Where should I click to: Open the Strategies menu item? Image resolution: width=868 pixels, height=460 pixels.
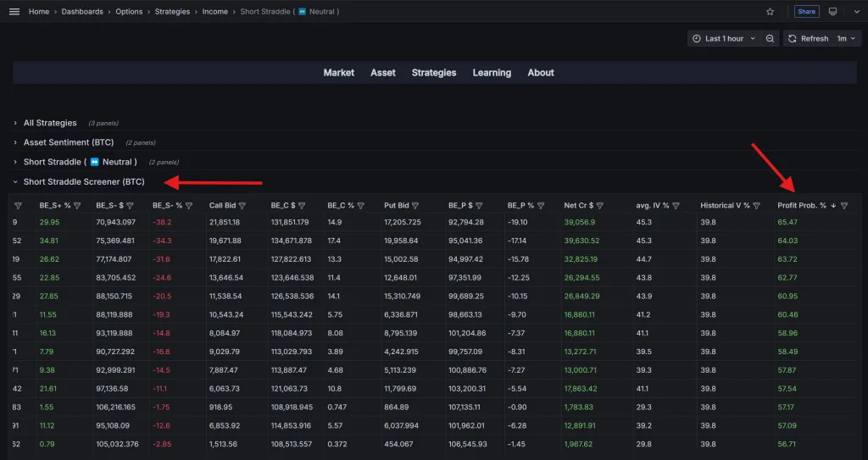434,73
